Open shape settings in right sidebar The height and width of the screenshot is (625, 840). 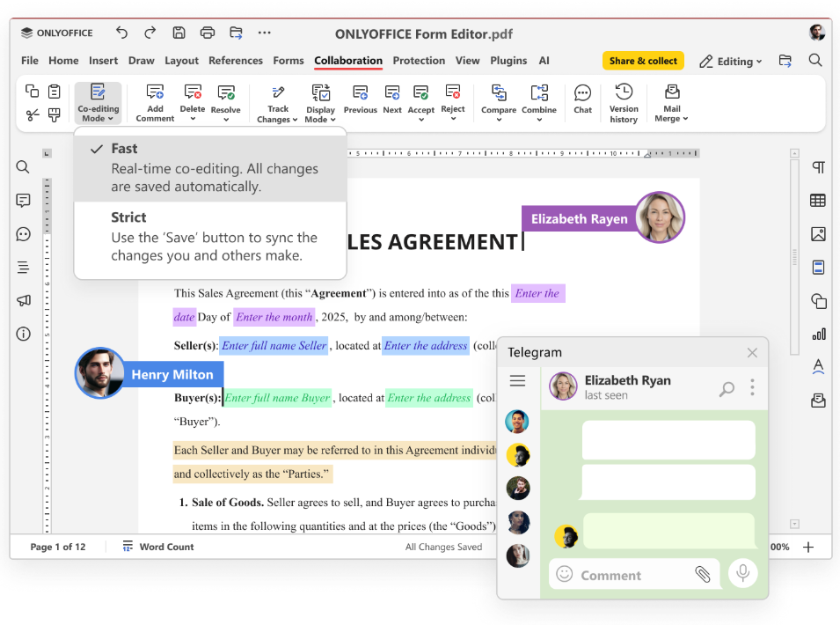818,301
